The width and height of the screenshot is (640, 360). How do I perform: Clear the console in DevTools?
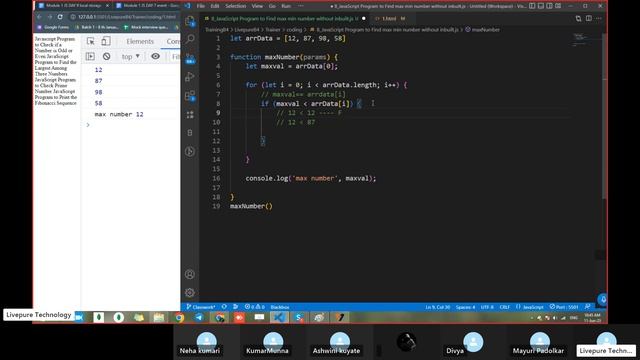(107, 56)
